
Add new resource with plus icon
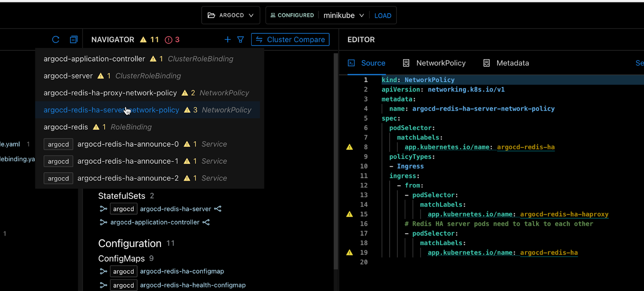pos(227,39)
